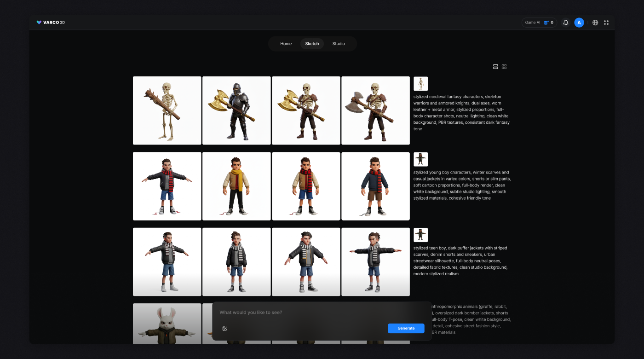Open third teen boy puffer jacket image
Viewport: 644px width, 359px height.
306,262
